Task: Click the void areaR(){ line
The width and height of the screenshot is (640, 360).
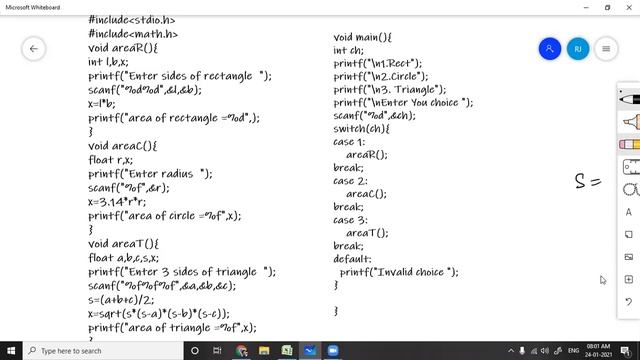Action: [x=123, y=48]
